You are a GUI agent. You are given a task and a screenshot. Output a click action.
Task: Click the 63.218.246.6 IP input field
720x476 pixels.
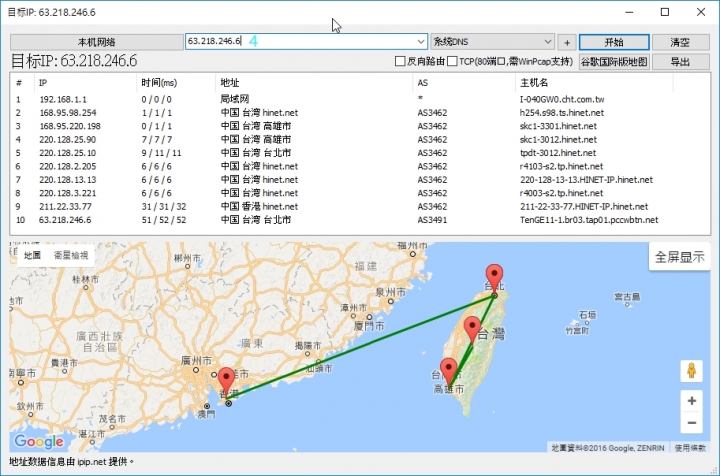[x=300, y=42]
